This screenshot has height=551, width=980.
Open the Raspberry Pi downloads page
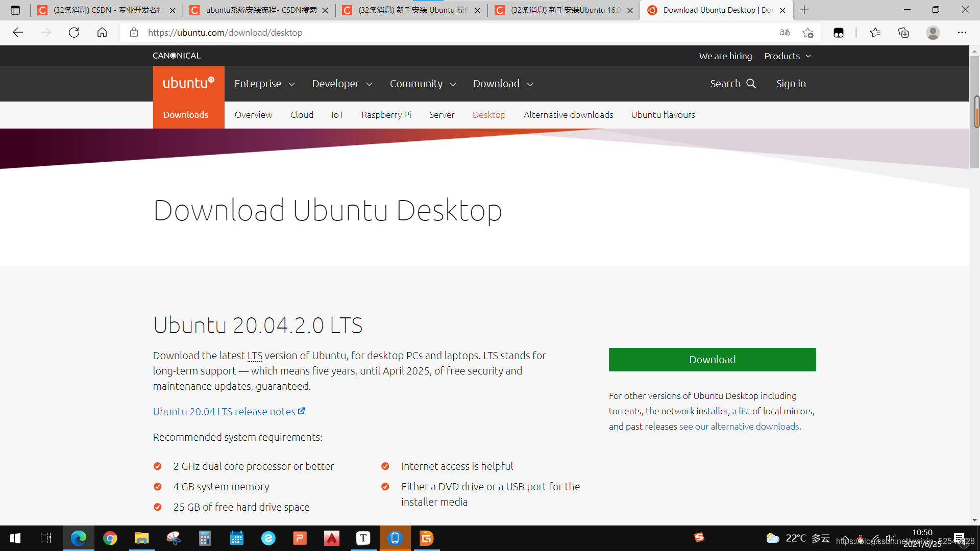pyautogui.click(x=386, y=115)
